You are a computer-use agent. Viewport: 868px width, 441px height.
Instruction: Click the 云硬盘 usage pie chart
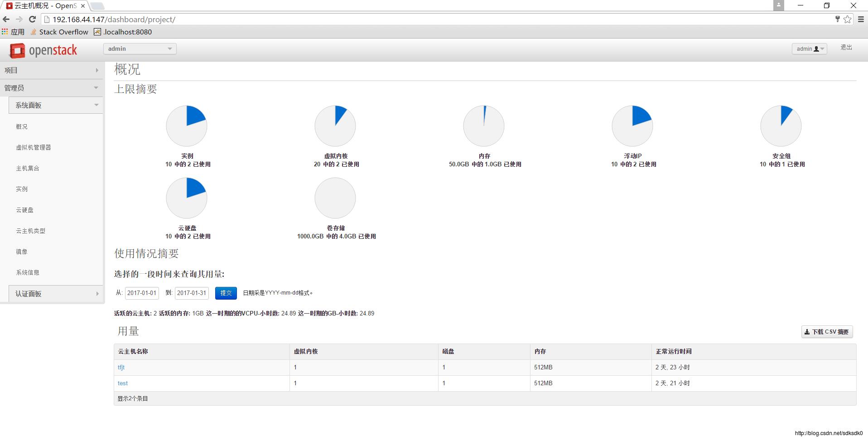point(187,198)
